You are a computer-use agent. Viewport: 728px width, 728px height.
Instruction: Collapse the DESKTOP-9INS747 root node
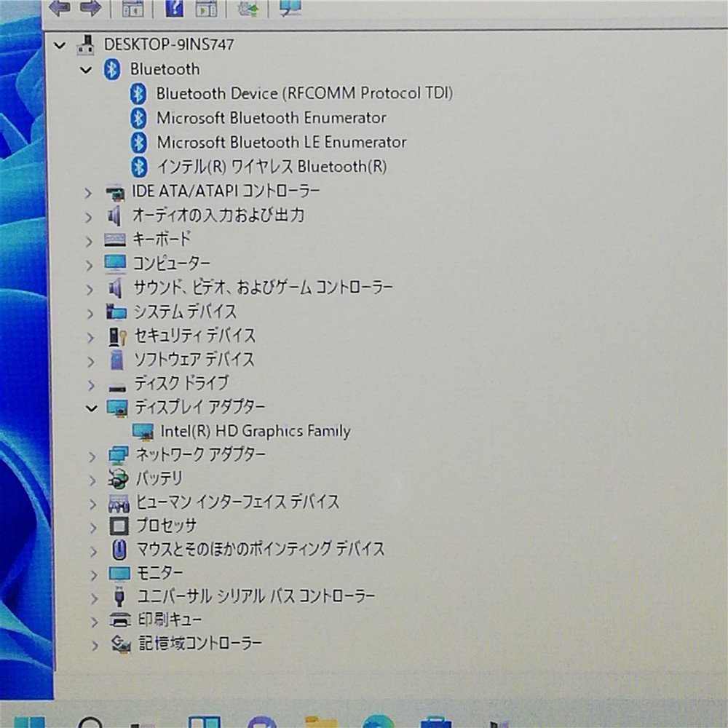[x=60, y=45]
